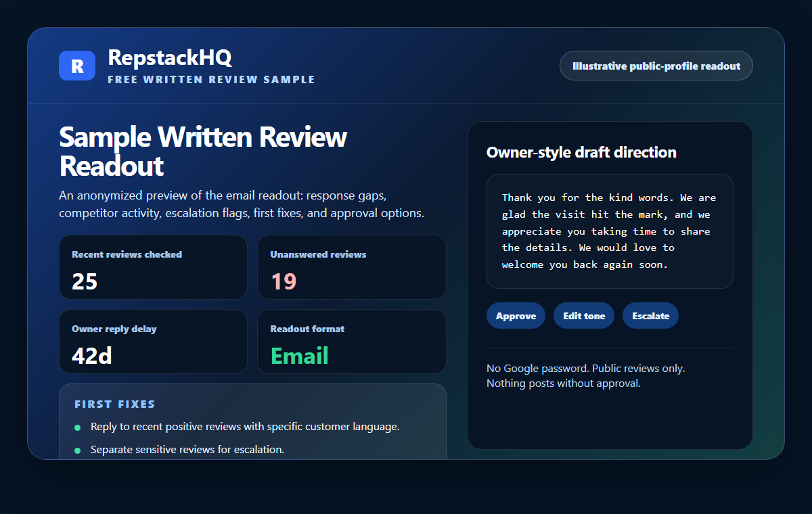Click the unanswered reviews value 19
The width and height of the screenshot is (812, 514).
click(x=284, y=281)
